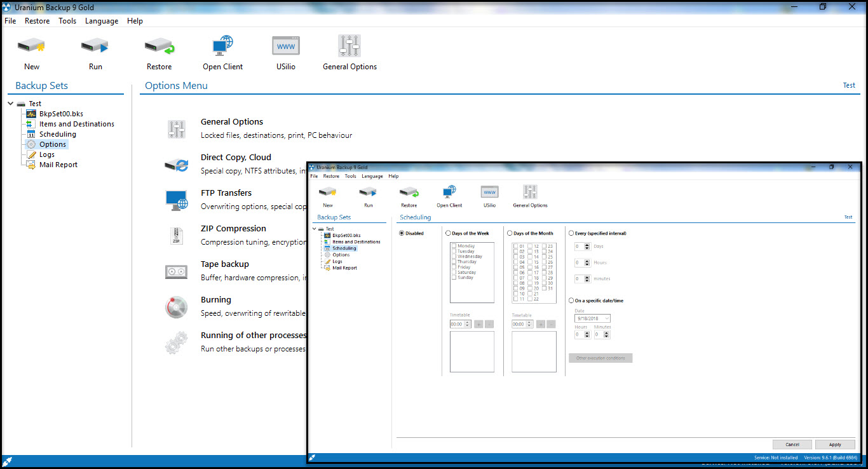The image size is (868, 469).
Task: Open Client icon in the large background window toolbar
Action: (x=222, y=46)
